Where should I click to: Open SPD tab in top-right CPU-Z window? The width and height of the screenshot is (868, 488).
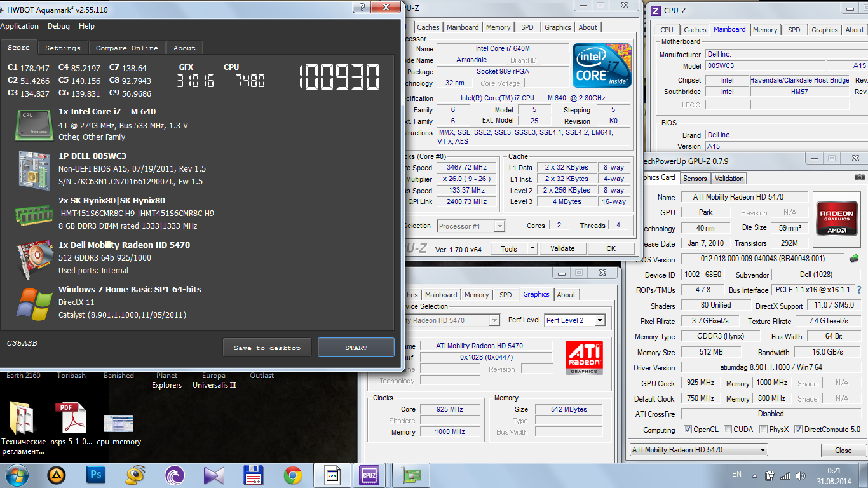pyautogui.click(x=794, y=30)
